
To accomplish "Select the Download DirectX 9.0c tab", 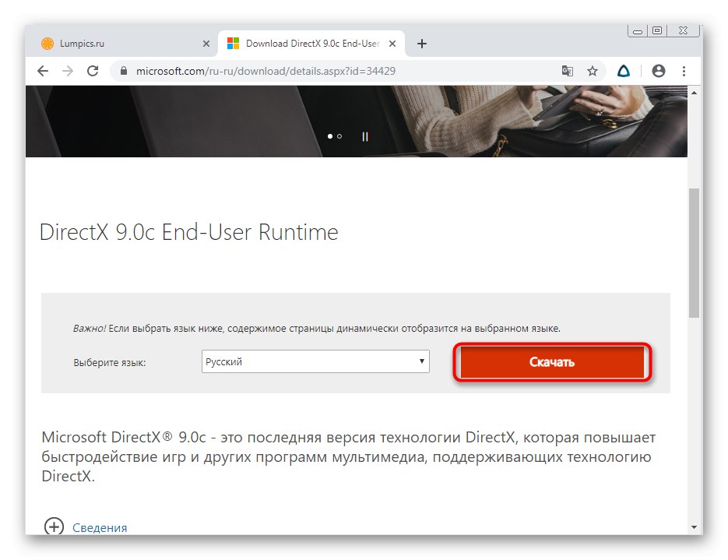I will (311, 44).
